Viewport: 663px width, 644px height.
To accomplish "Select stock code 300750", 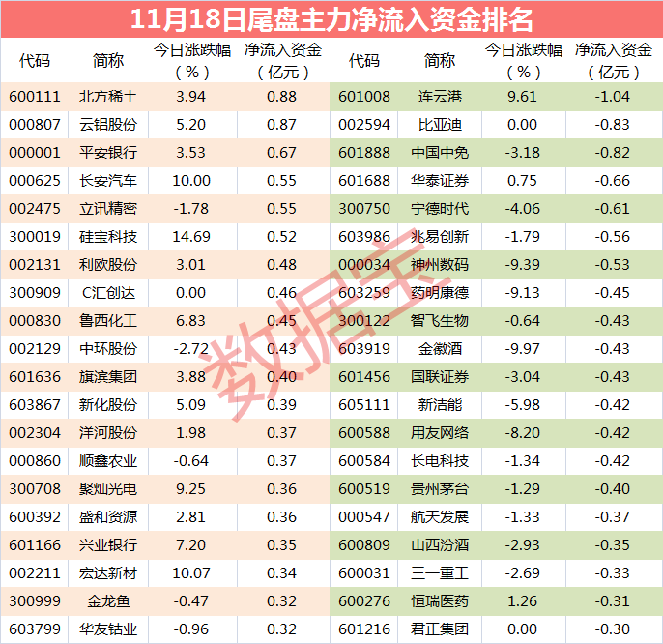I will [x=364, y=209].
